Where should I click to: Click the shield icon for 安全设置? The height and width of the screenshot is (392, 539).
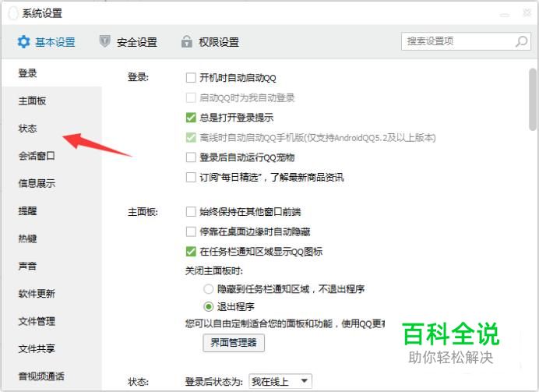(x=104, y=41)
